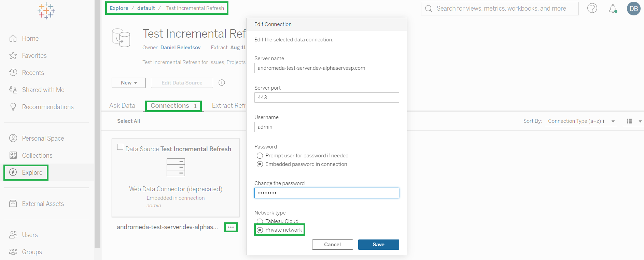Click sidebar vertical scrollbar
The height and width of the screenshot is (260, 644).
tap(98, 124)
